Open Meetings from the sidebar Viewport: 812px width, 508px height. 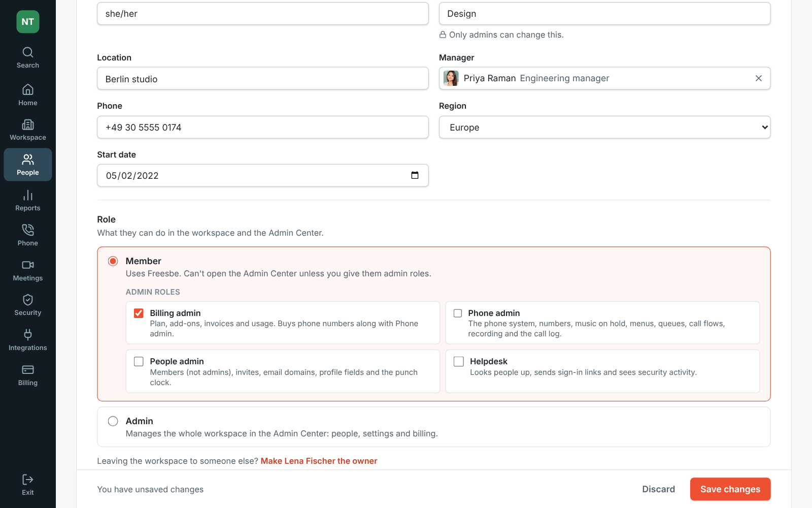pos(28,271)
